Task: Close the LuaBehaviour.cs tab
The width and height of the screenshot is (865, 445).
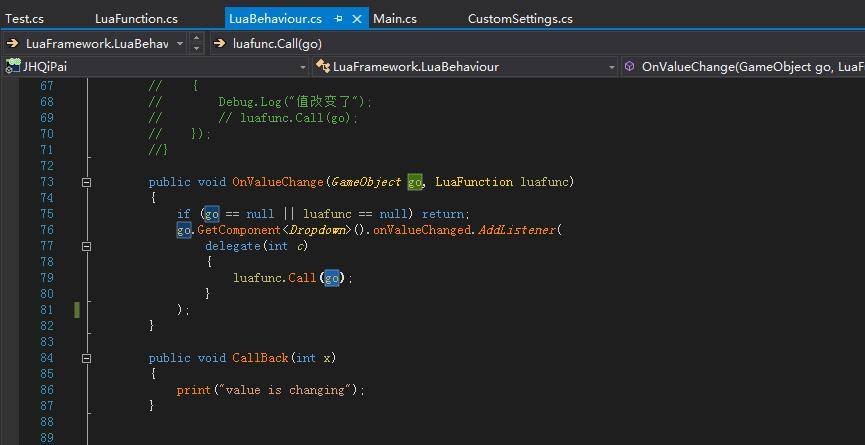Action: (x=357, y=19)
